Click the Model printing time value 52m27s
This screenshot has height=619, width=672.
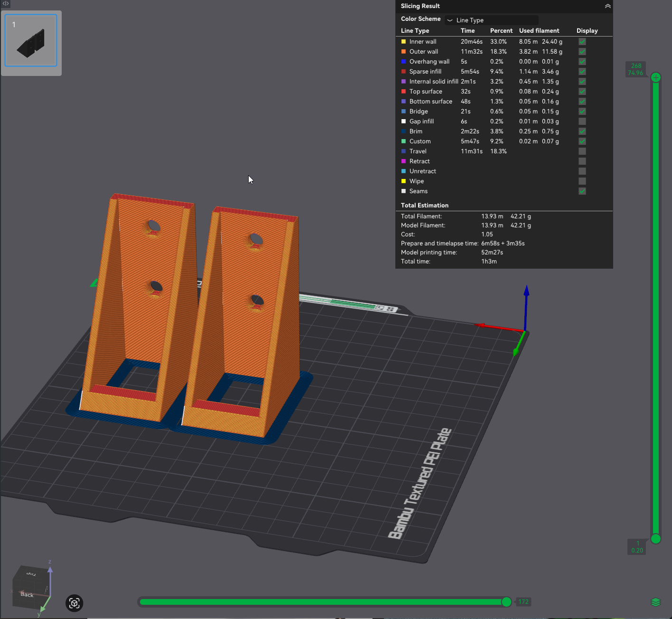pyautogui.click(x=492, y=253)
